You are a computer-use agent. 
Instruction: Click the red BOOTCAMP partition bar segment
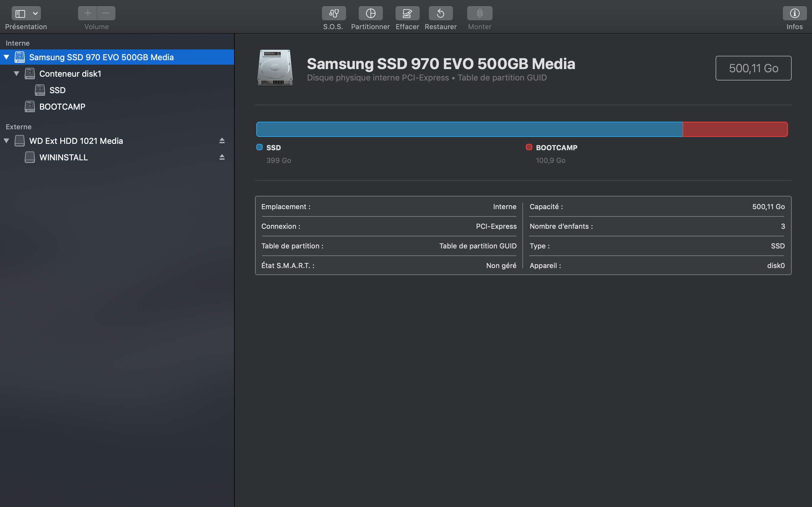735,129
